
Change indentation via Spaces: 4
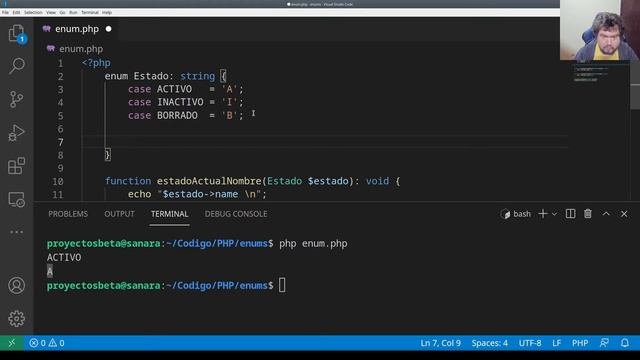[x=489, y=343]
